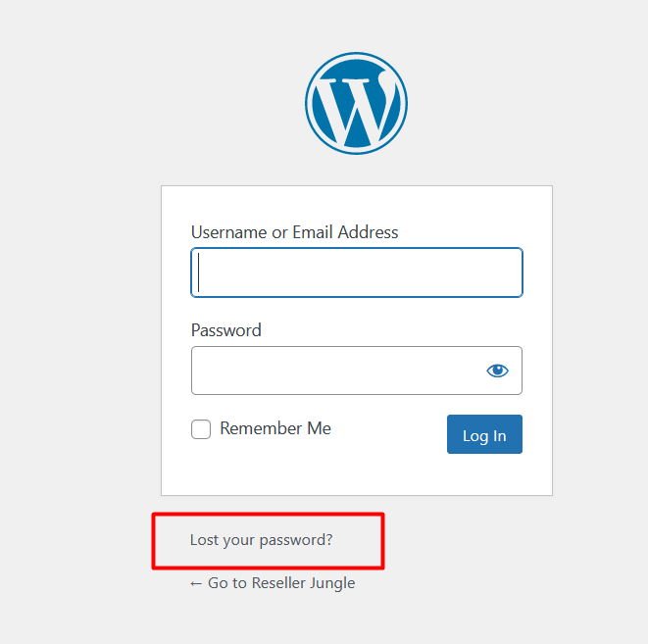This screenshot has height=644, width=648.
Task: Enable the Remember Me checkbox
Action: [201, 429]
